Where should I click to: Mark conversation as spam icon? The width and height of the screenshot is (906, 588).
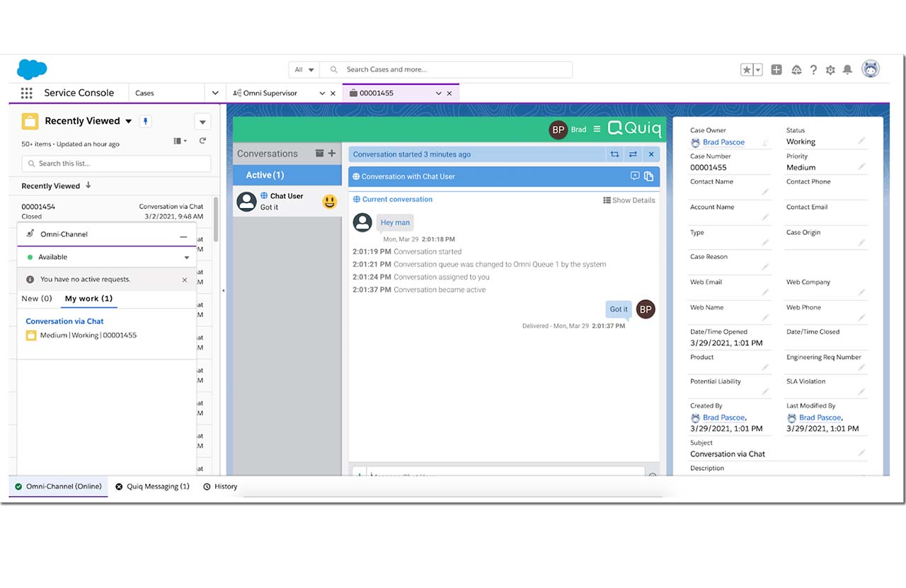[x=635, y=176]
